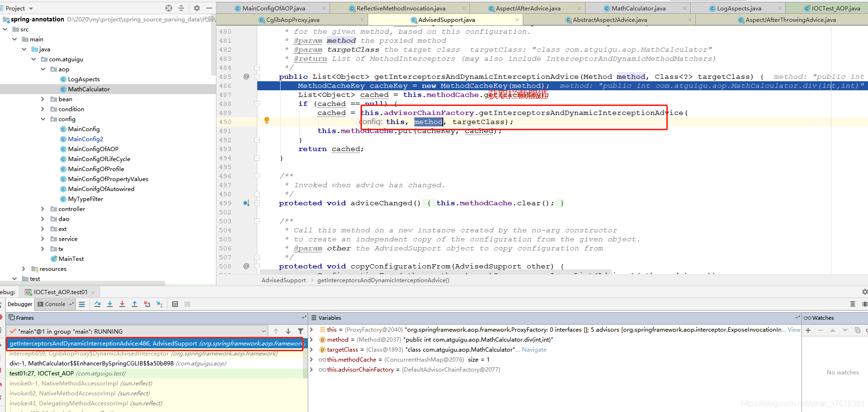This screenshot has width=868, height=412.
Task: Click Collapse All icon in Project panel
Action: 181,8
